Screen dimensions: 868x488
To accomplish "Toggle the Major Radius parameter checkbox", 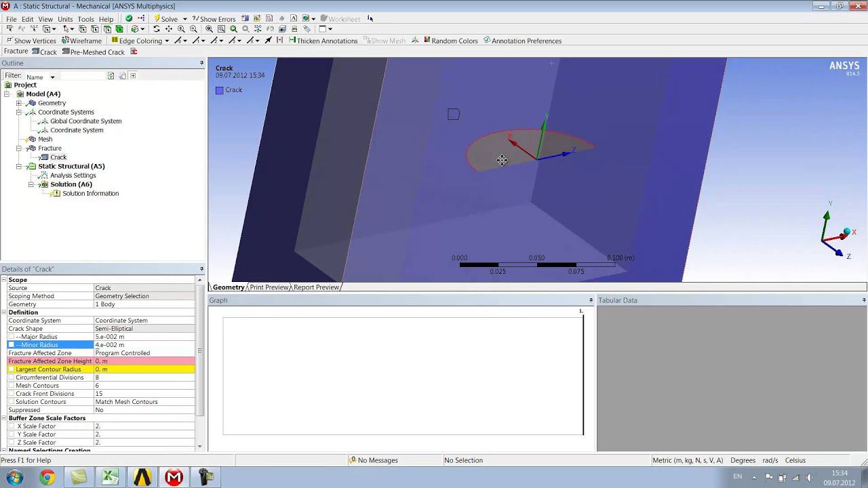I will click(x=11, y=337).
